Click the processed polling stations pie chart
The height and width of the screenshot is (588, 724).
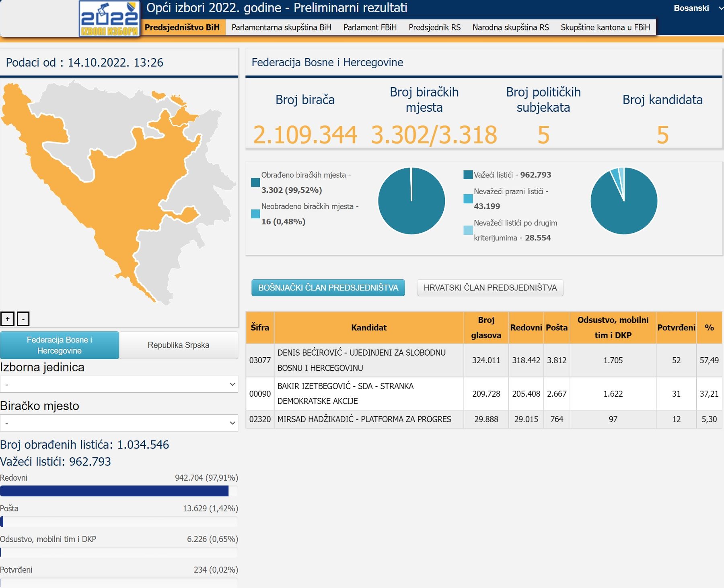click(411, 201)
